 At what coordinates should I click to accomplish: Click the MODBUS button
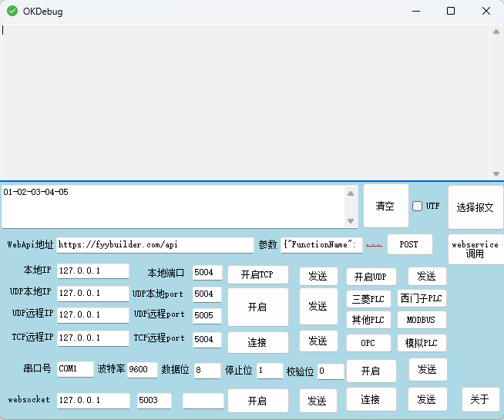pos(422,320)
